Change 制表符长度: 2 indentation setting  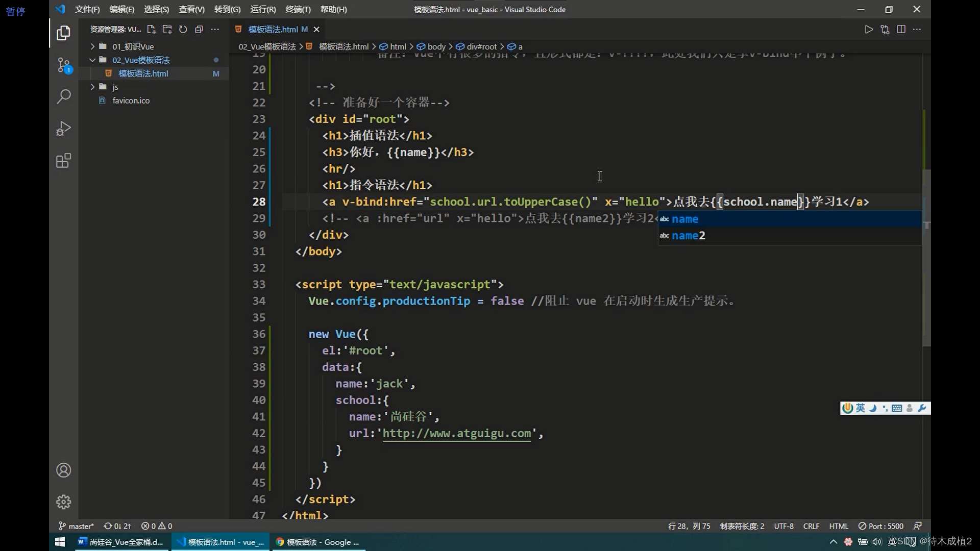(x=742, y=526)
